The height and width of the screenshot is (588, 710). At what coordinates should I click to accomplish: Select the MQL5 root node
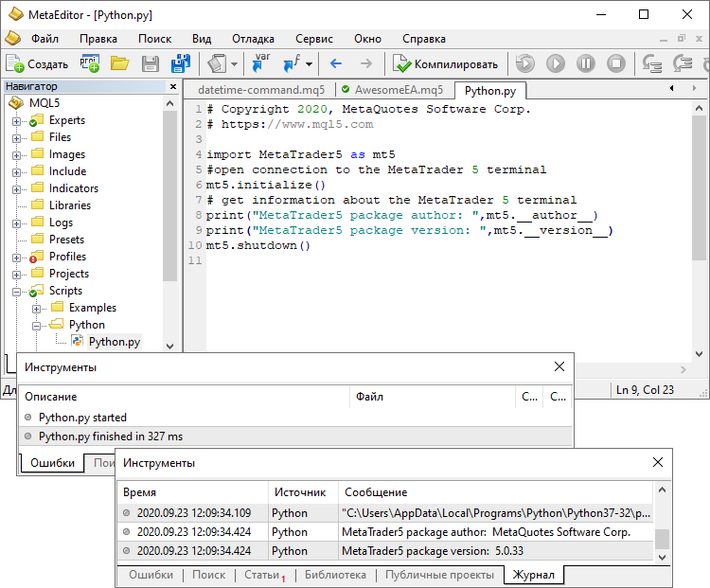pos(44,103)
